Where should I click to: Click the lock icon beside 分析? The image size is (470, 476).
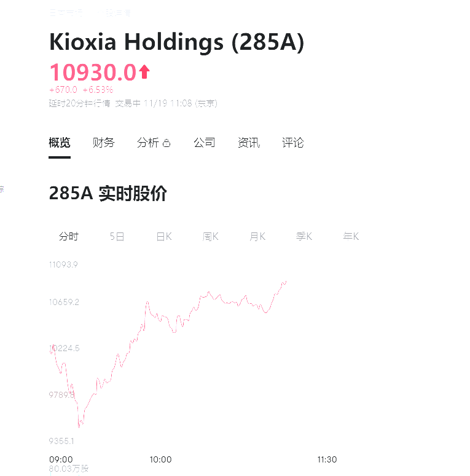point(166,143)
